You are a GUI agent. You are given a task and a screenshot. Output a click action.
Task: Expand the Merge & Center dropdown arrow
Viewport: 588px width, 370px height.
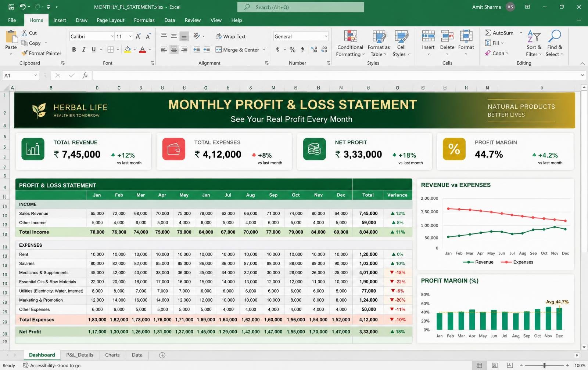(264, 50)
